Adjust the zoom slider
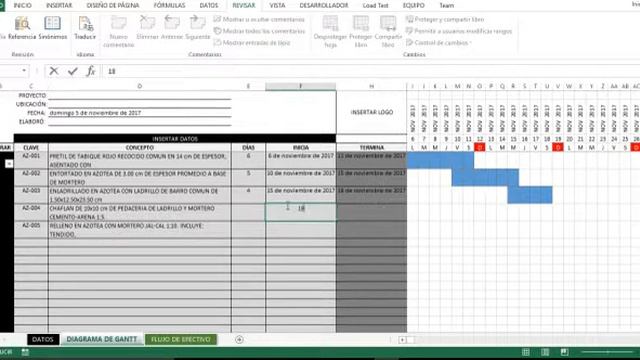The image size is (640, 360). [608, 352]
